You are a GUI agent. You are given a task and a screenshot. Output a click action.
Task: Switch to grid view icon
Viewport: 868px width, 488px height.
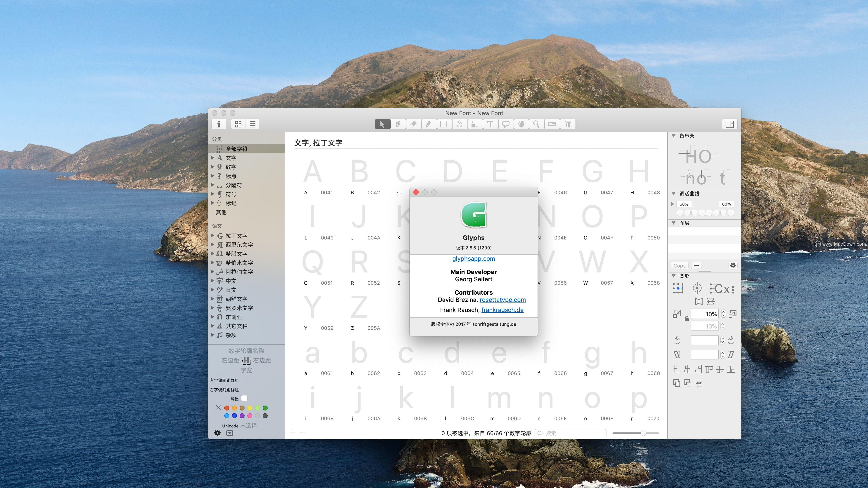pyautogui.click(x=238, y=124)
